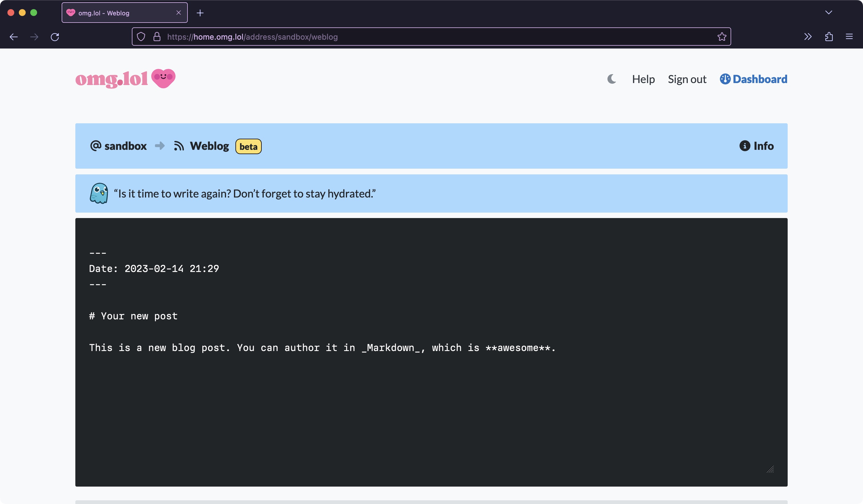Open the list all tabs dropdown chevron

(x=828, y=13)
